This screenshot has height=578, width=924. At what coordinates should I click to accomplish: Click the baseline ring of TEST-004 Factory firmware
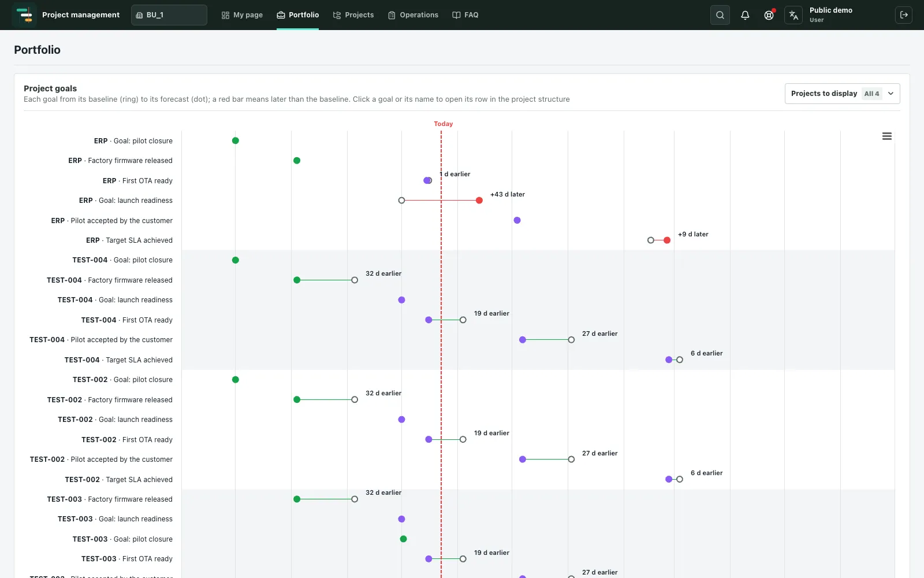click(355, 280)
